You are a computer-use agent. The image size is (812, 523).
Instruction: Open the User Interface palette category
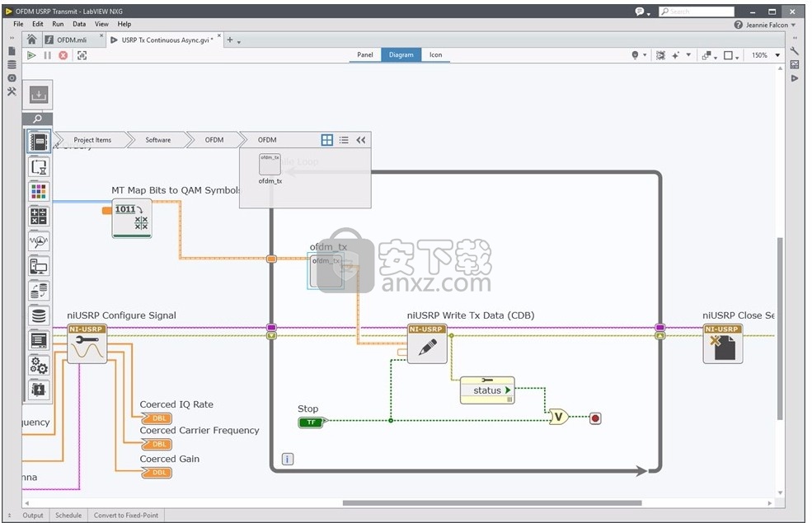pos(39,340)
